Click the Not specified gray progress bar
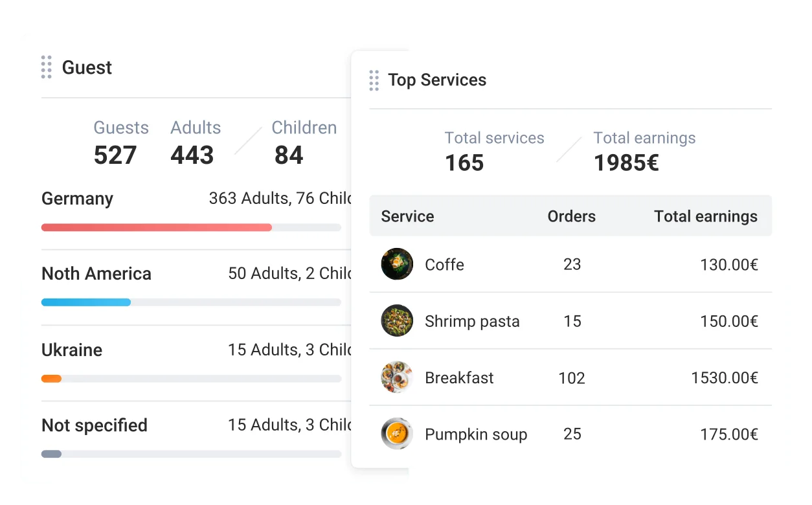 point(51,454)
